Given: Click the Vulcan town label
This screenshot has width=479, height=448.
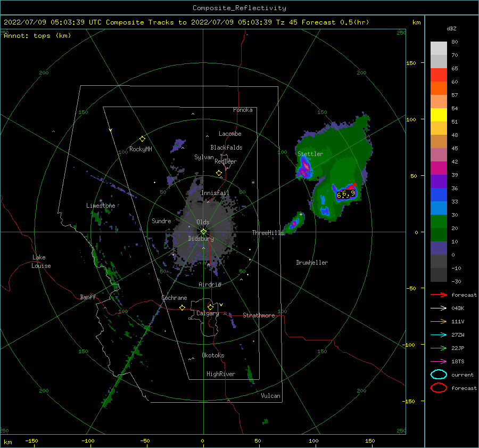Looking at the screenshot, I should point(271,396).
